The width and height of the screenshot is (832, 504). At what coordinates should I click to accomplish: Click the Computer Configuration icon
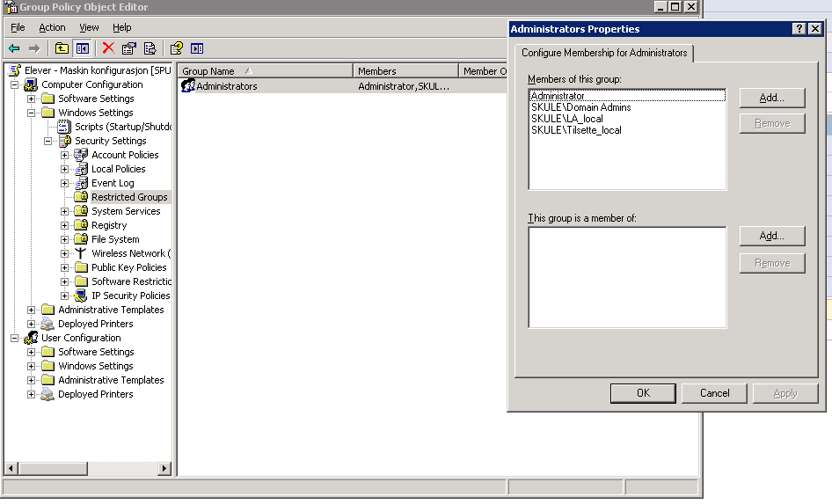tap(31, 84)
